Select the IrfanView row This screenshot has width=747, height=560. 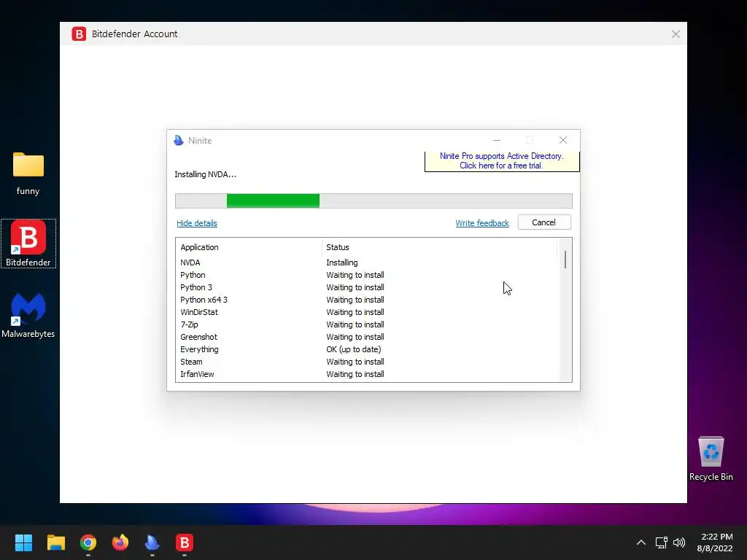(366, 374)
